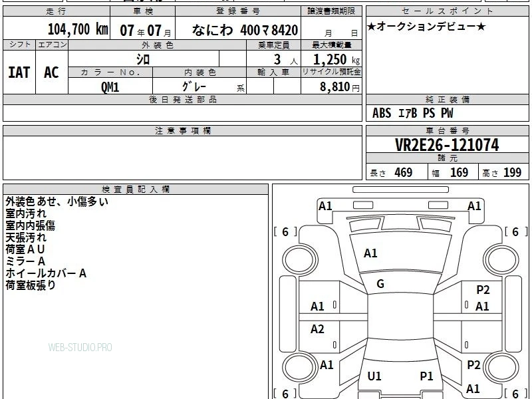Click the 乗車定員 header

point(273,45)
